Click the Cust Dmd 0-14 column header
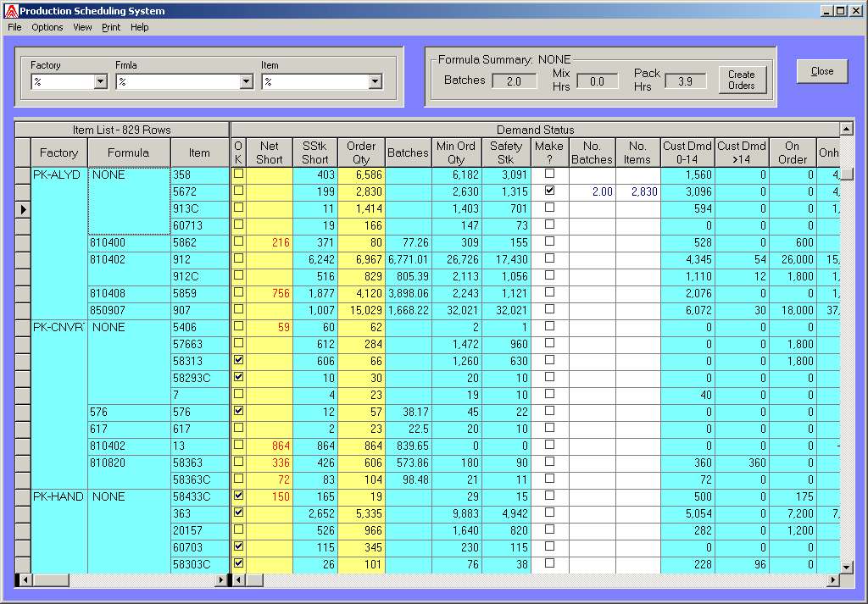Image resolution: width=868 pixels, height=604 pixels. click(687, 152)
